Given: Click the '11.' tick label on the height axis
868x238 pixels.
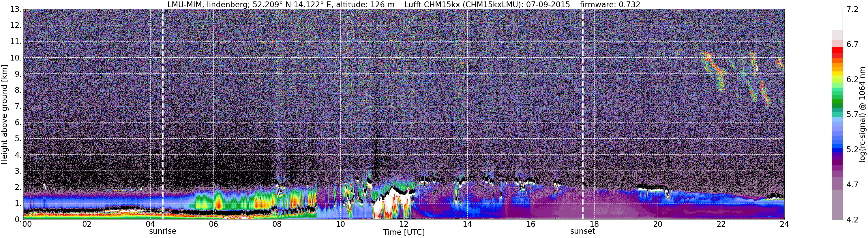Looking at the screenshot, I should point(16,42).
